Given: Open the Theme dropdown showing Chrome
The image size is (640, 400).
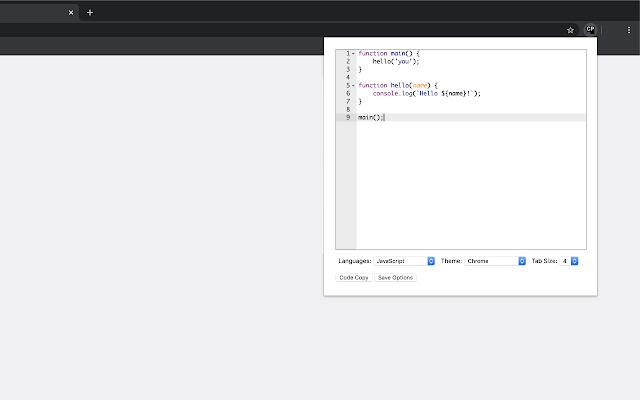Looking at the screenshot, I should click(495, 261).
